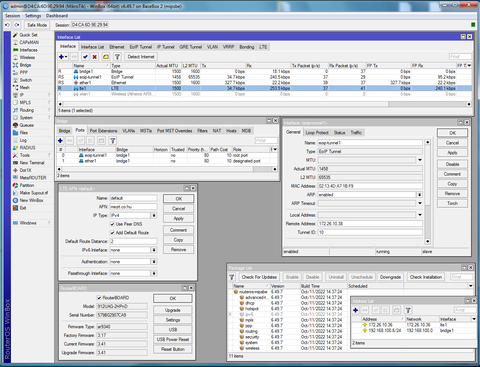
Task: Open PPP in the sidebar
Action: pos(23,72)
